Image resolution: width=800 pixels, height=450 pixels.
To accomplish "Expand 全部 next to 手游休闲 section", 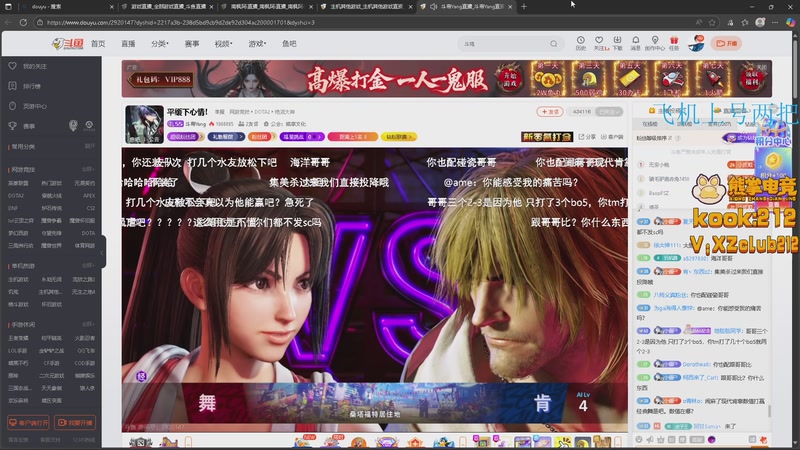I will tap(88, 324).
